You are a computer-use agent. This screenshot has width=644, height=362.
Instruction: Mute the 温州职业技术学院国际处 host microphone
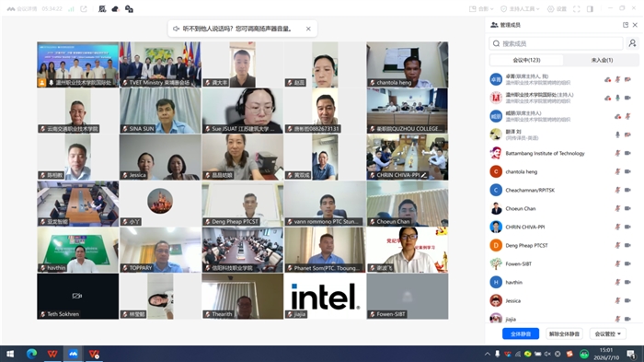[x=617, y=98]
